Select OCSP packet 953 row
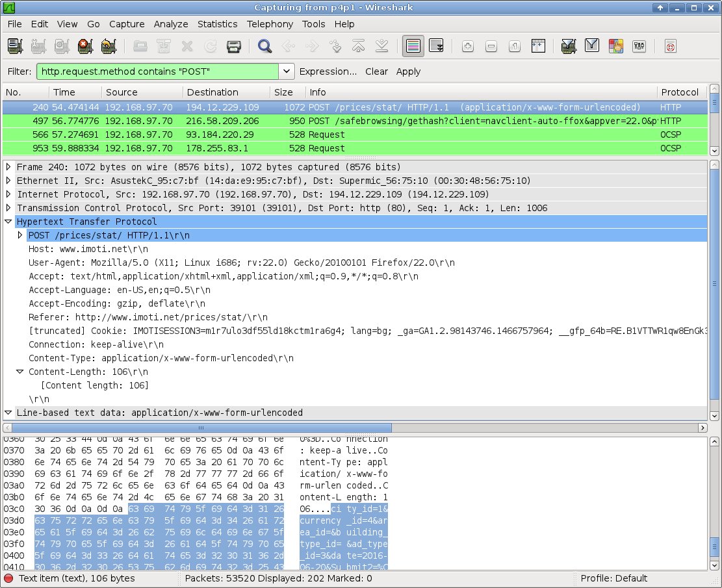This screenshot has height=588, width=722. click(355, 148)
